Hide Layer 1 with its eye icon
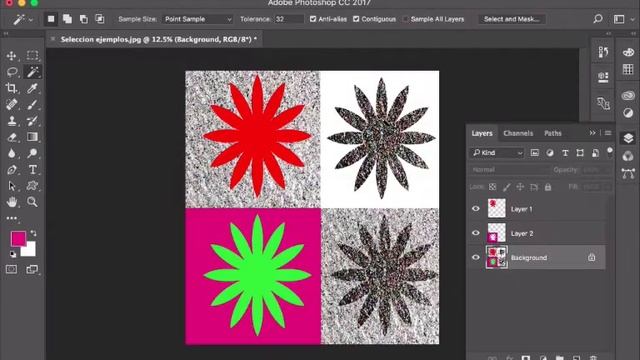Viewport: 640px width, 360px height. tap(476, 209)
